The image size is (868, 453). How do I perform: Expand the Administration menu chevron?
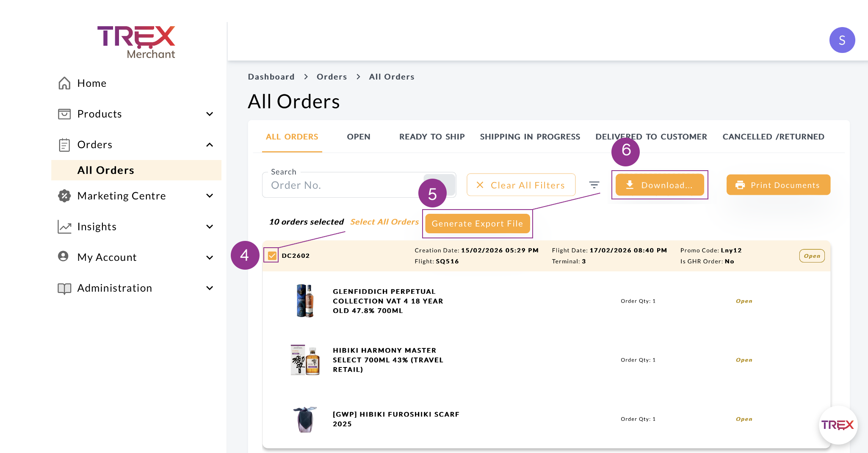pos(210,288)
